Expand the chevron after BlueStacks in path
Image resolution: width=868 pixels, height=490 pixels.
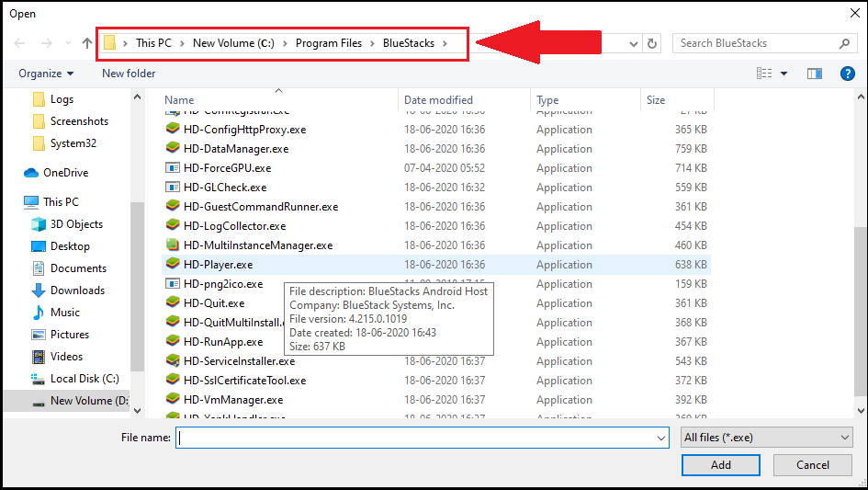coord(445,43)
